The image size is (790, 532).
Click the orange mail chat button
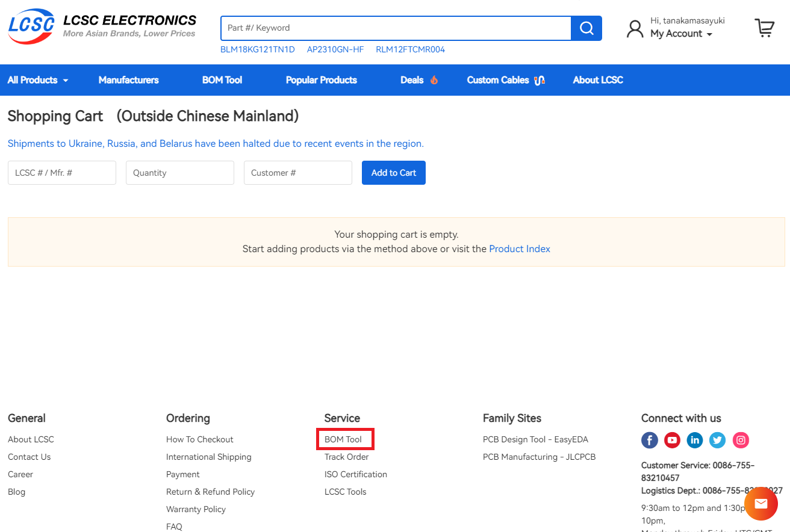coord(760,504)
